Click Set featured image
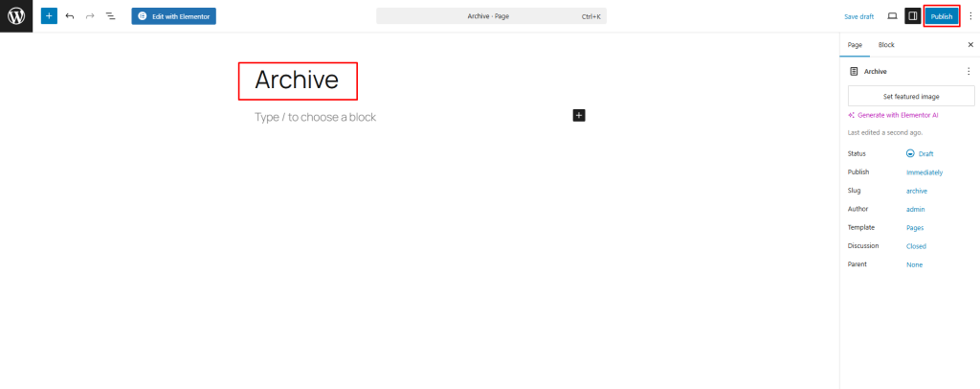Viewport: 980px width, 389px height. pyautogui.click(x=911, y=97)
